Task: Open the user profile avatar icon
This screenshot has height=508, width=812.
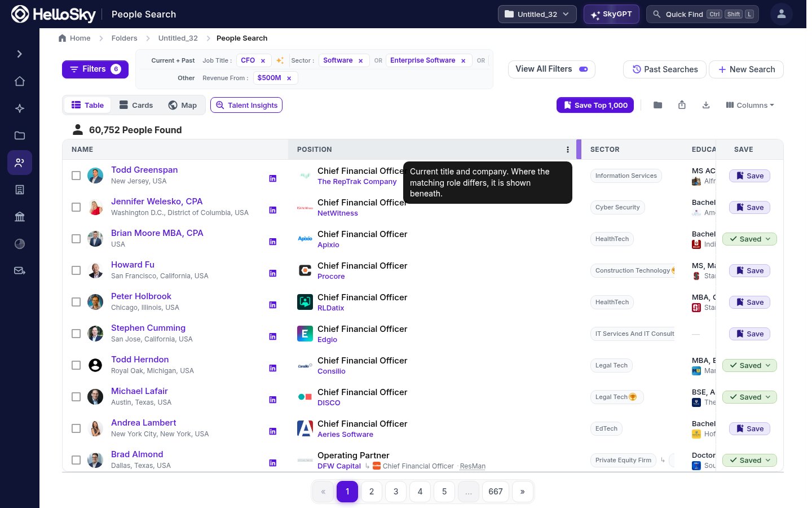Action: click(x=782, y=14)
